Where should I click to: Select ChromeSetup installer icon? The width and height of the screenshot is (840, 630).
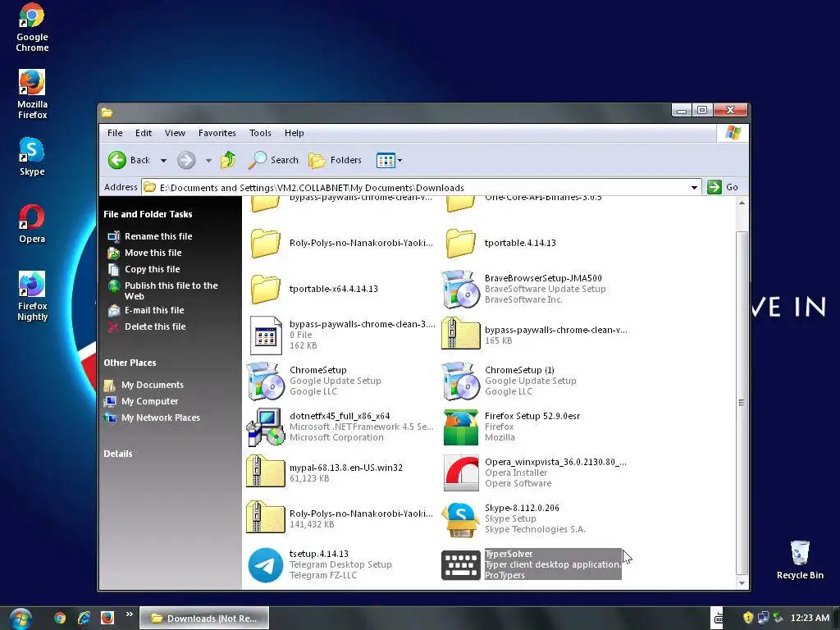tap(265, 381)
